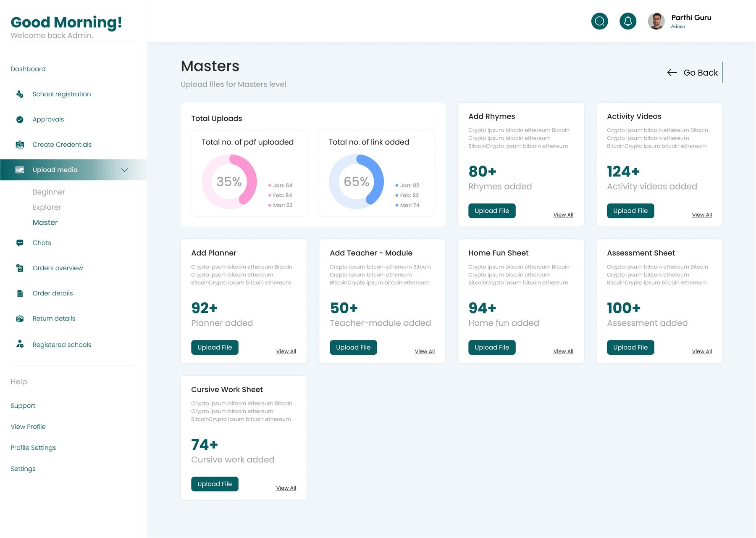
Task: View All in Add Planner card
Action: pos(286,351)
